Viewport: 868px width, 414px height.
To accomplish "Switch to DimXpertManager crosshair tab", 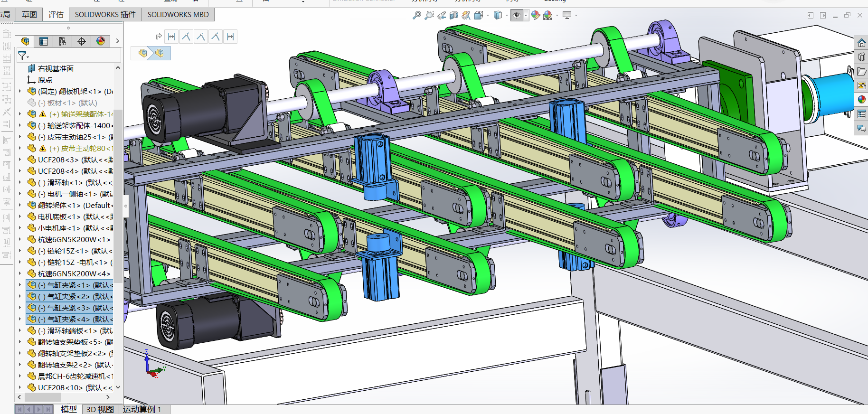I will click(x=82, y=41).
